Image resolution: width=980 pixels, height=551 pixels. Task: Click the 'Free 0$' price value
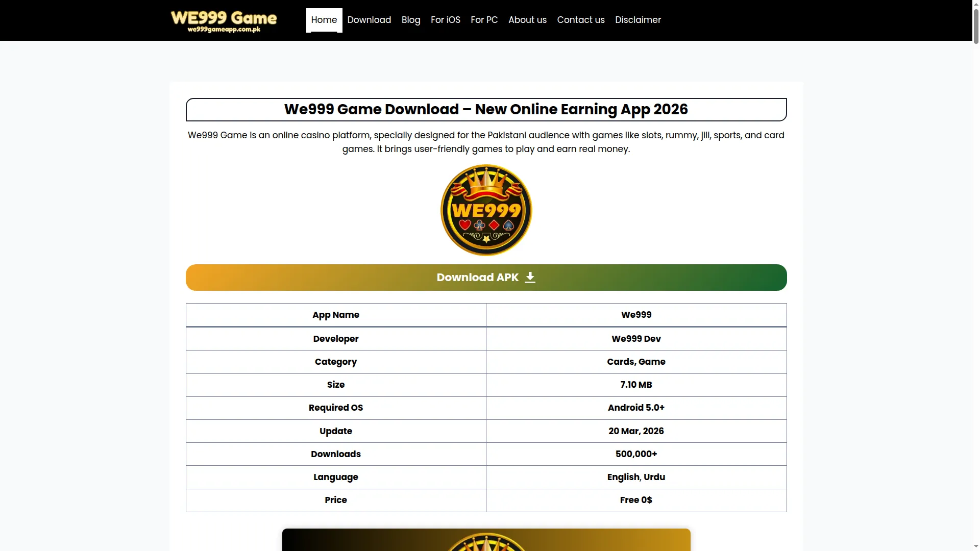pyautogui.click(x=636, y=500)
